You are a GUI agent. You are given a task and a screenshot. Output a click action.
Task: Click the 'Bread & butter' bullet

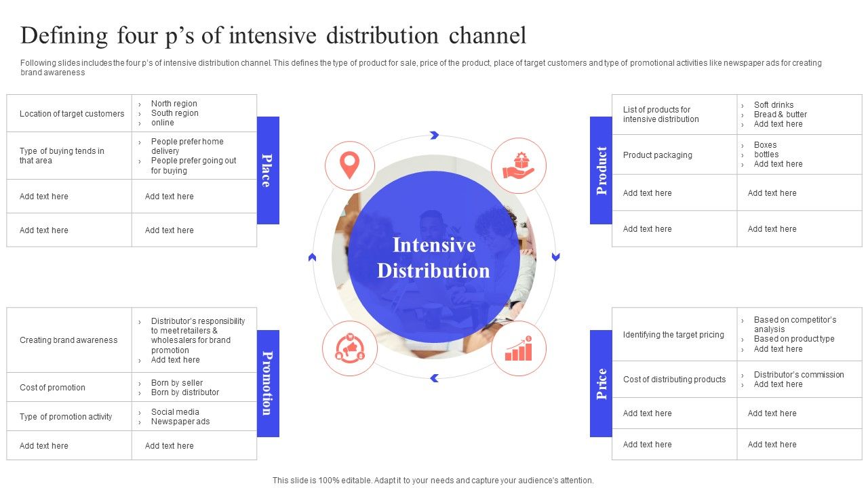coord(781,115)
